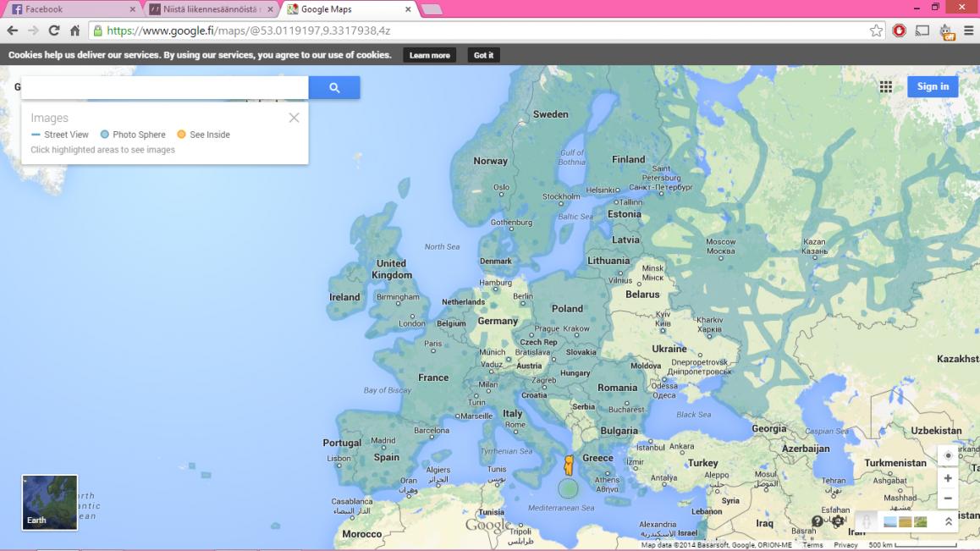Open the Help question mark icon
The height and width of the screenshot is (551, 980).
[817, 521]
